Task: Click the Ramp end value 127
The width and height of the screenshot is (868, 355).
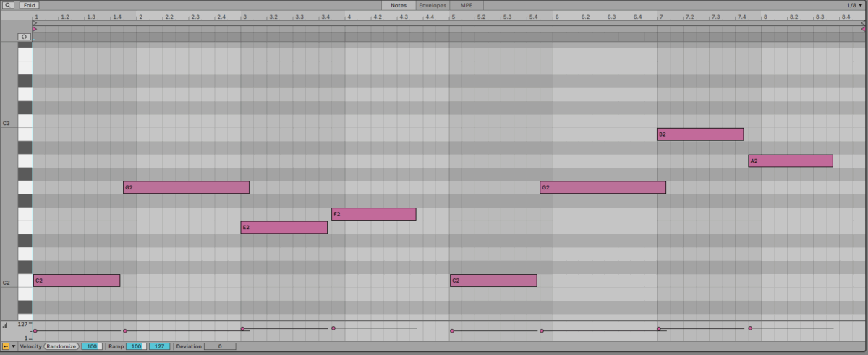Action: tap(160, 346)
